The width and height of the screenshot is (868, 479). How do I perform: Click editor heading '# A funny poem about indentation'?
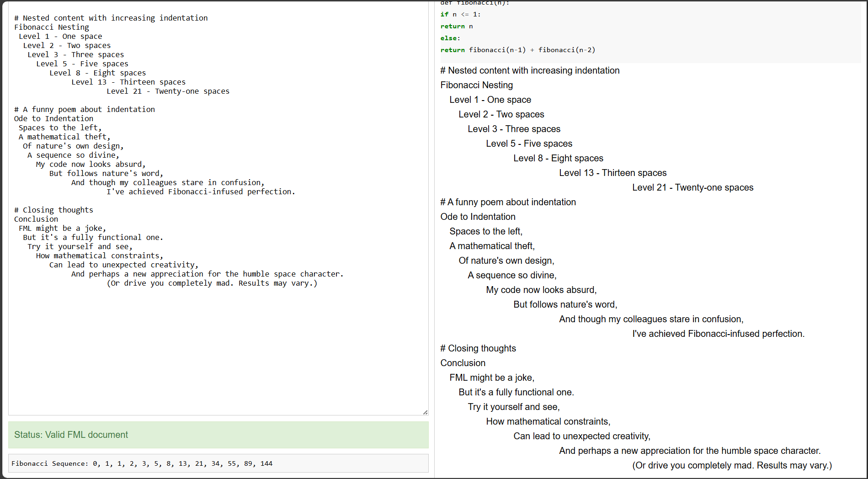pyautogui.click(x=85, y=110)
